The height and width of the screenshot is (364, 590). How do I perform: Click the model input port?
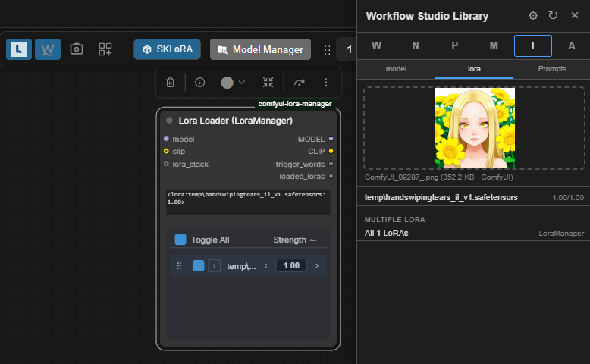(166, 139)
